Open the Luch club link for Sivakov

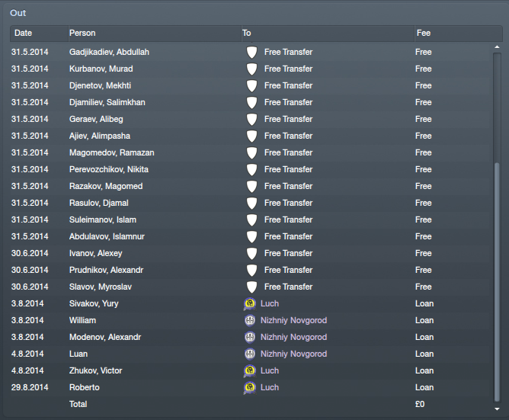pyautogui.click(x=270, y=303)
